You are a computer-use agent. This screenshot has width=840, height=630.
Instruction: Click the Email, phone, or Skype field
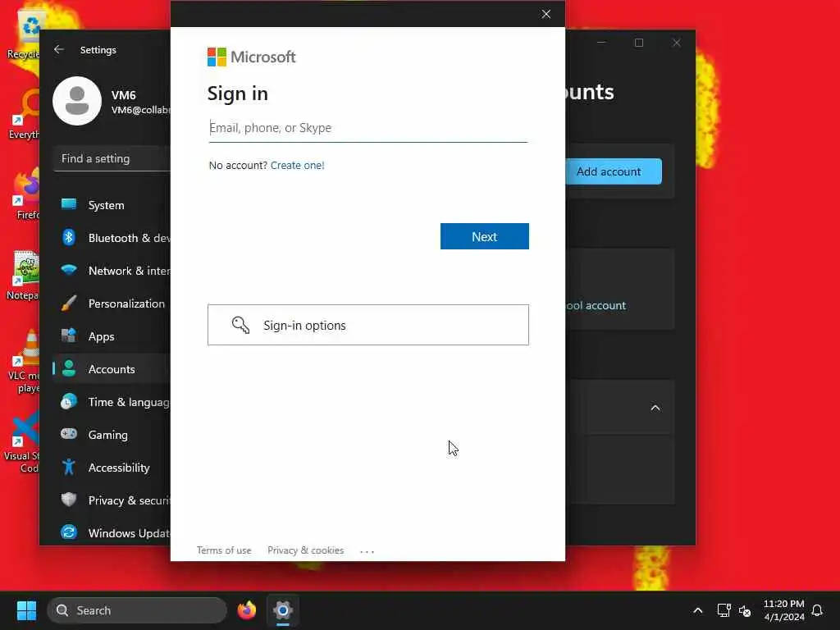(x=368, y=128)
